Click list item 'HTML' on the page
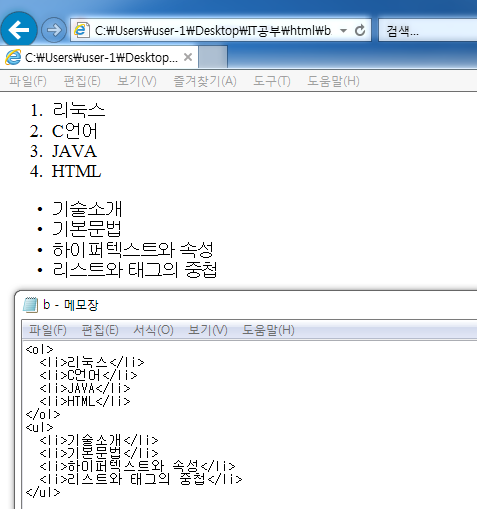Screen dimensions: 477x509 pyautogui.click(x=76, y=171)
